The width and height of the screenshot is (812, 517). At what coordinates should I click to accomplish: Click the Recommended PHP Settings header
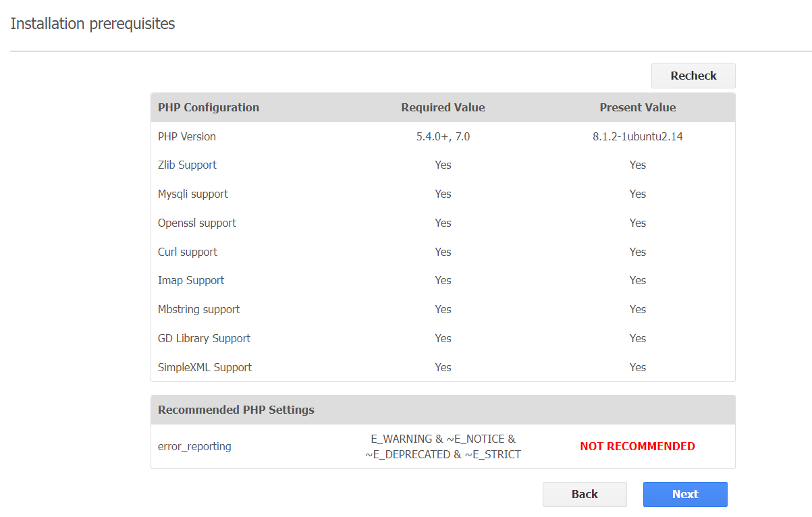pos(236,410)
